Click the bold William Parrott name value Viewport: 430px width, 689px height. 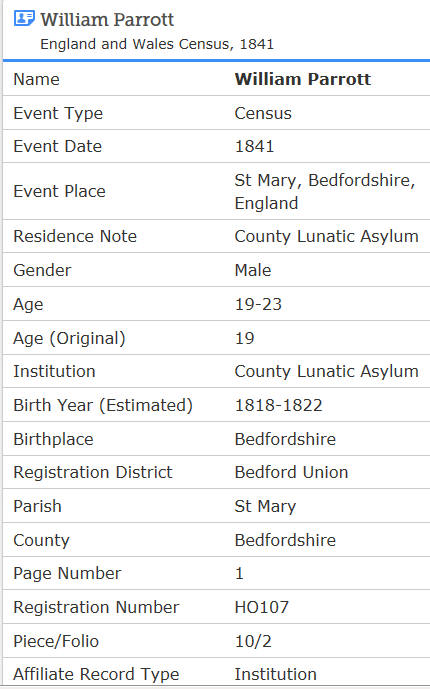coord(303,79)
